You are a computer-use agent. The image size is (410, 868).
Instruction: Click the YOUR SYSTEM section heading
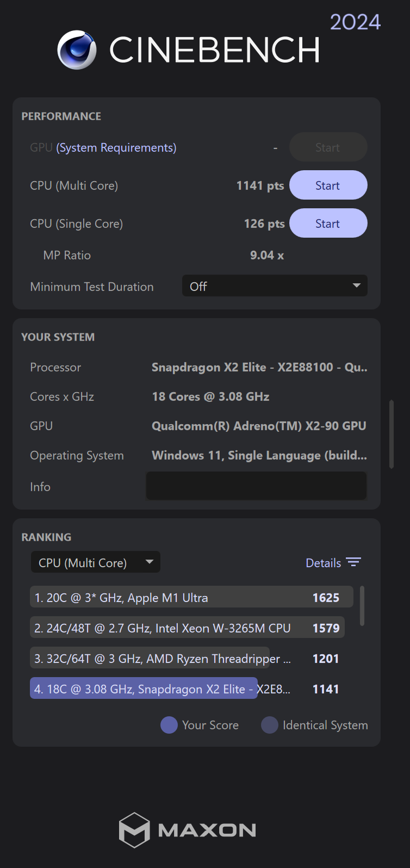pos(58,337)
